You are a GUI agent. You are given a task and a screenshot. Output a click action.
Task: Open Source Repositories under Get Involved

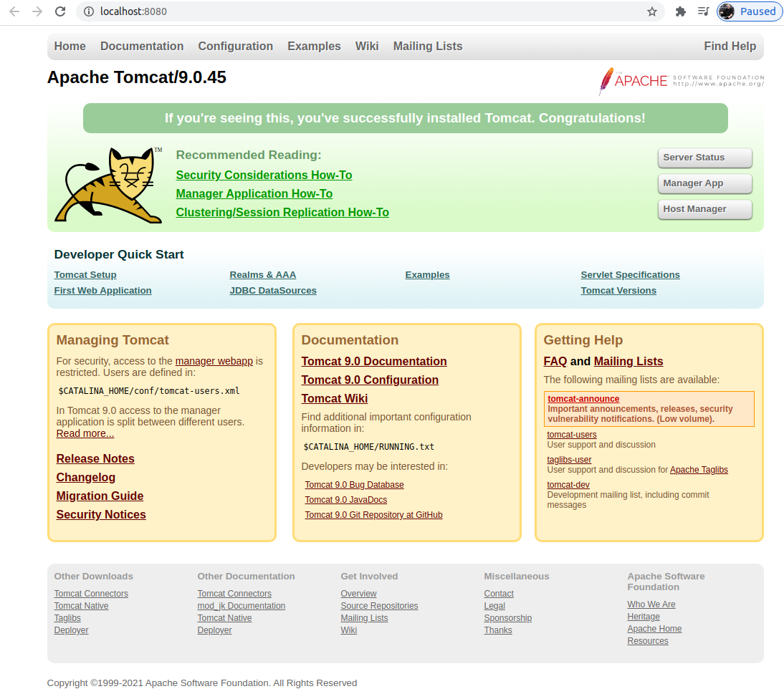(379, 606)
